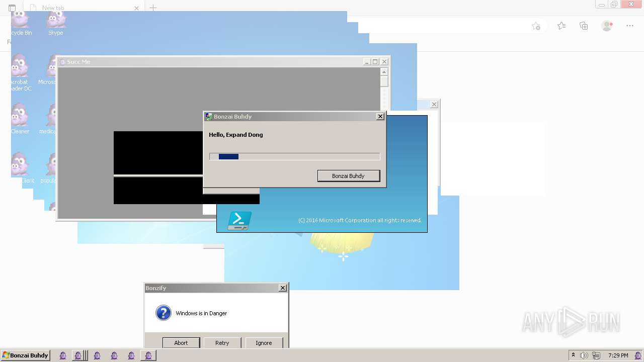Open a new tab with plus icon
Viewport: 644px width, 362px height.
(x=153, y=8)
